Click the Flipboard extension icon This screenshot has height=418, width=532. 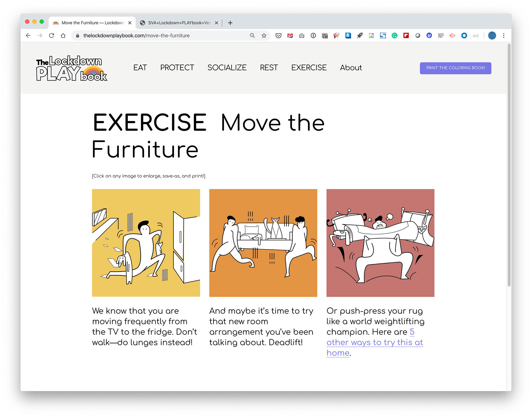pos(406,35)
